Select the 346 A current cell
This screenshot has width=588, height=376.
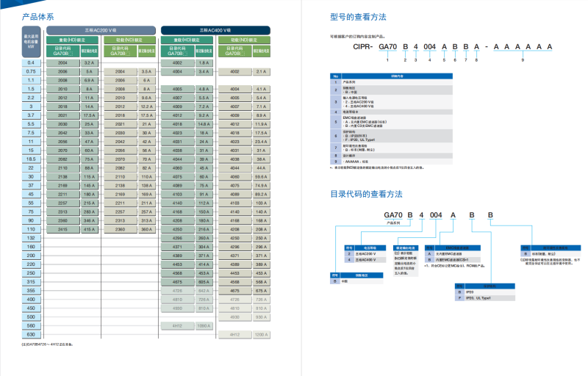point(89,220)
